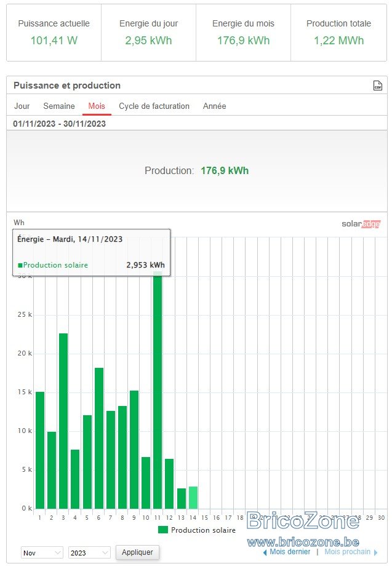Viewport: 392px width, 569px height.
Task: Select the bar for day 2
Action: [52, 470]
